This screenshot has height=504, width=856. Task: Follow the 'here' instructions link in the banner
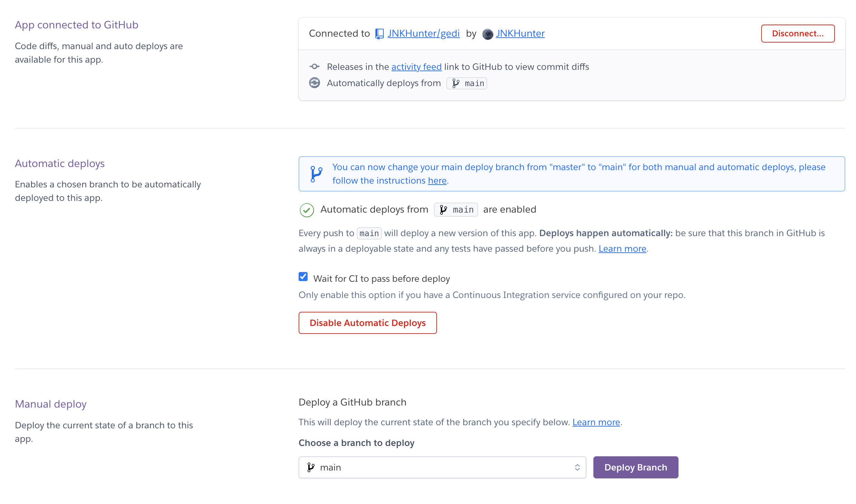(x=437, y=180)
